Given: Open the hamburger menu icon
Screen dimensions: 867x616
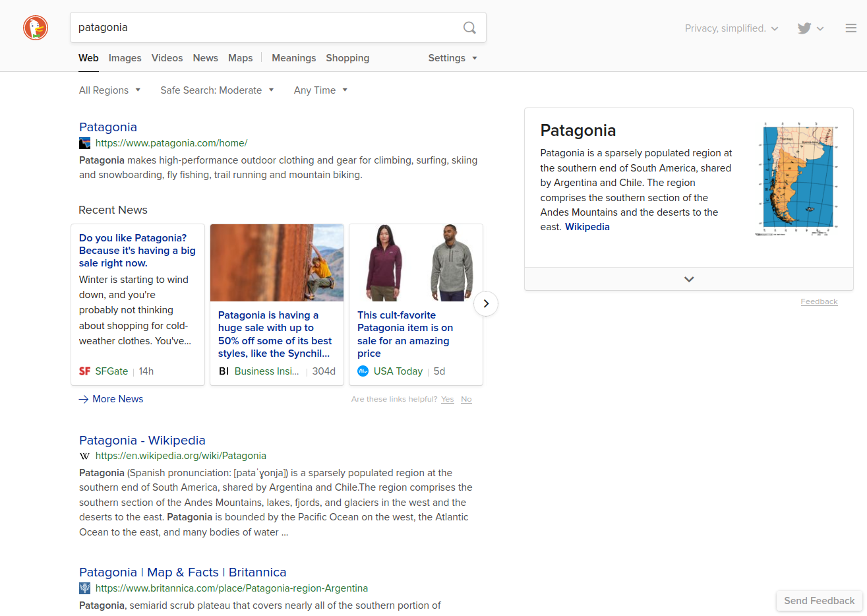Looking at the screenshot, I should 851,28.
